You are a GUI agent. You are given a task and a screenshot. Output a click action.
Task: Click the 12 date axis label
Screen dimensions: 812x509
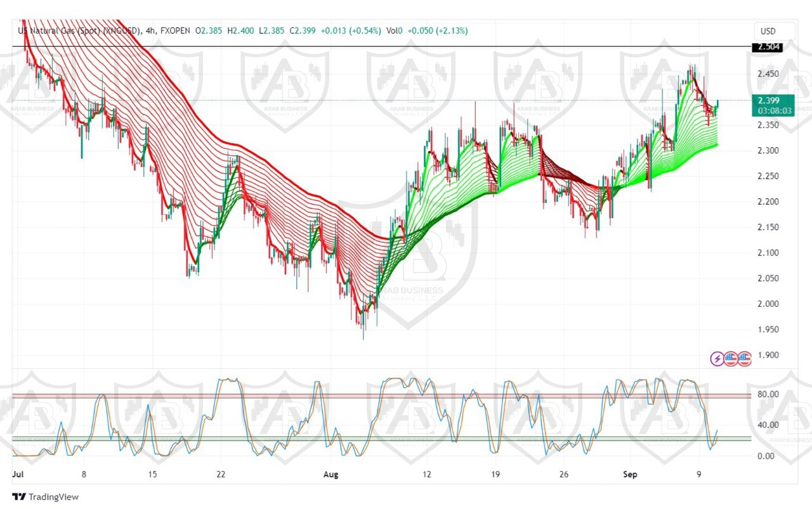[427, 474]
